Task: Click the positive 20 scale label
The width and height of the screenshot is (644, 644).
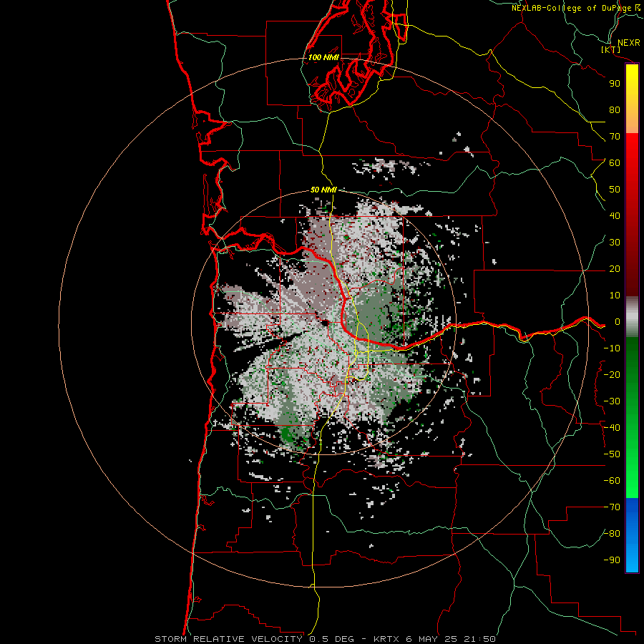Action: click(615, 269)
